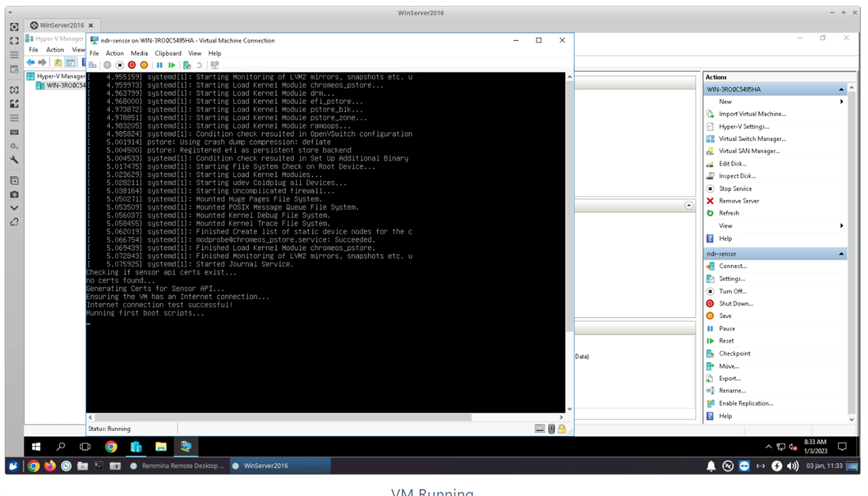The width and height of the screenshot is (868, 496).
Task: Click forward arrow in Hyper-V Manager toolbar
Action: (x=42, y=62)
